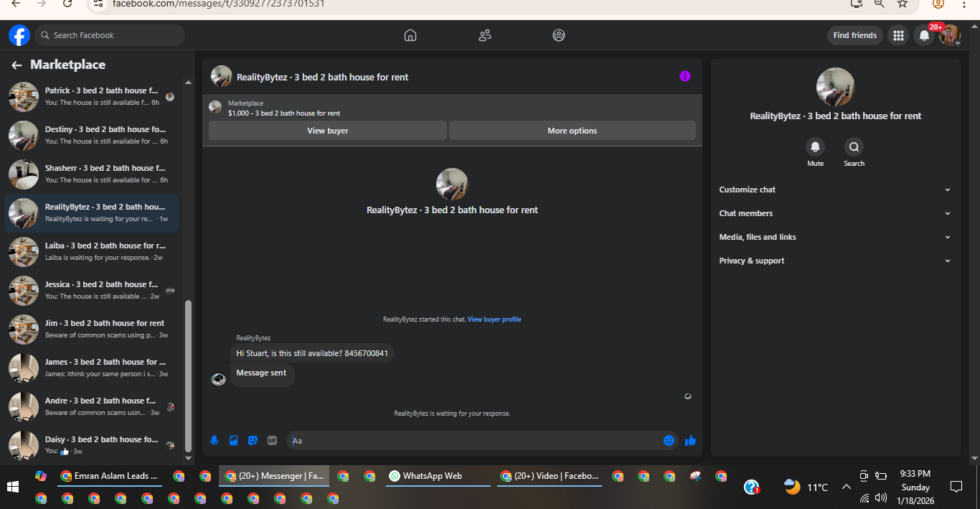Open the Andre conversation

[92, 406]
